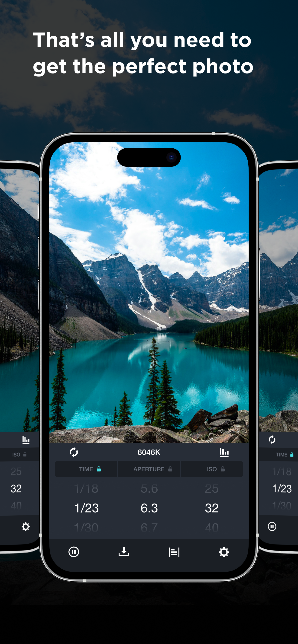Tap the 6046K color temperature value
298x644 pixels.
(x=149, y=452)
